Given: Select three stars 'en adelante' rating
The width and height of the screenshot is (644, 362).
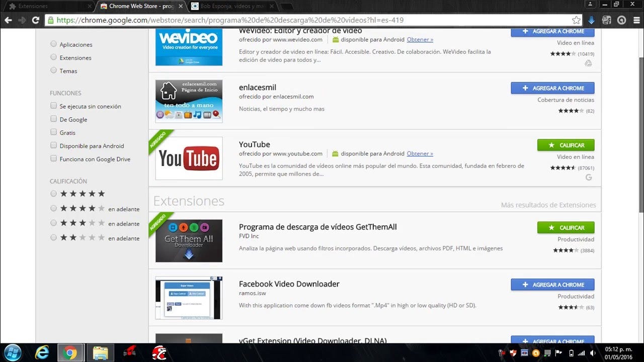Looking at the screenshot, I should click(53, 223).
